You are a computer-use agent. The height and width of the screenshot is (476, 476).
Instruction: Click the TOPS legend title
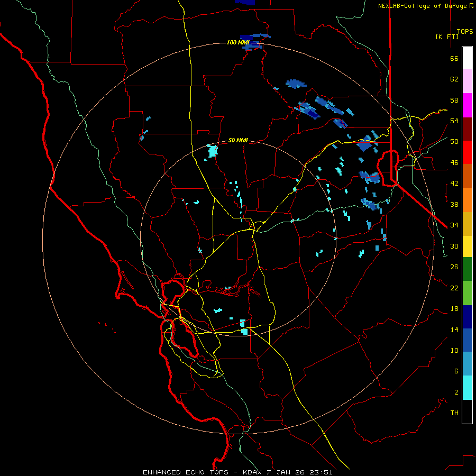465,31
